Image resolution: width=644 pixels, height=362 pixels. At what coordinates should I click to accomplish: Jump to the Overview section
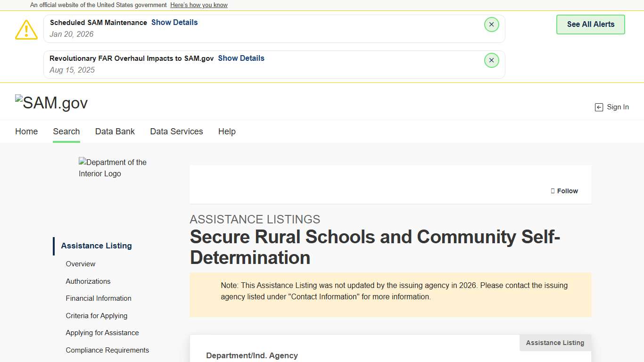point(81,264)
